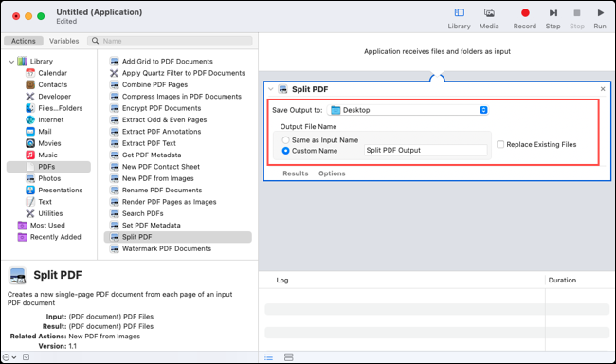The width and height of the screenshot is (616, 364).
Task: Open the Recently Added smart group
Action: (x=55, y=237)
